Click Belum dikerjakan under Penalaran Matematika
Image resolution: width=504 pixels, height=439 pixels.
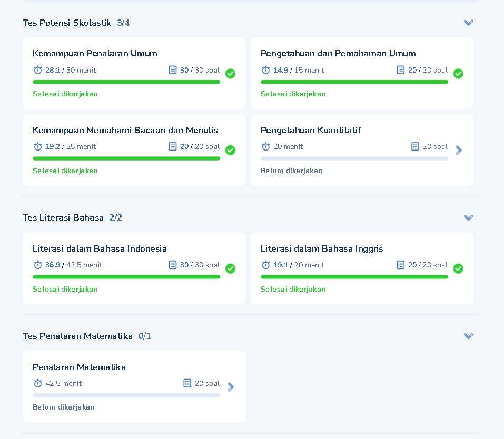click(63, 407)
